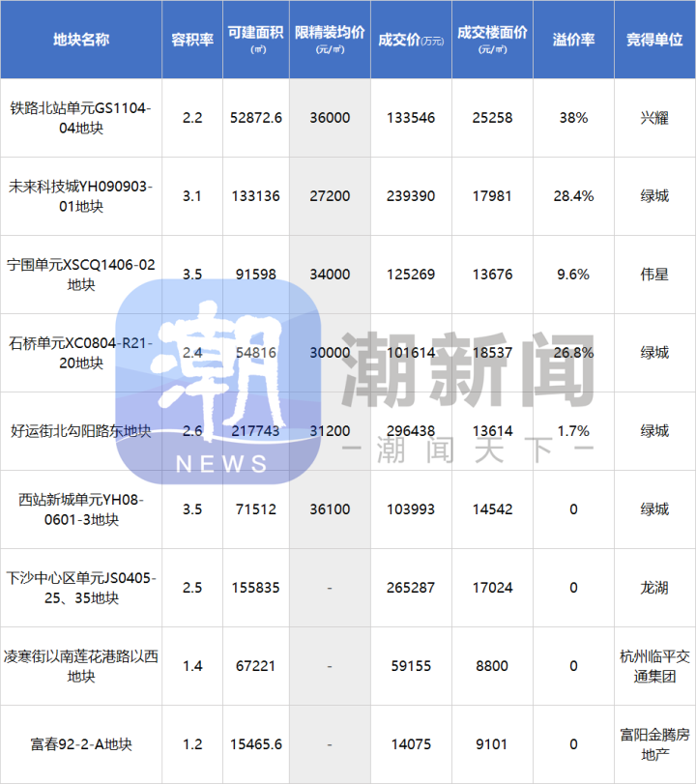Click floor price 8800
This screenshot has height=784, width=696.
coord(492,666)
